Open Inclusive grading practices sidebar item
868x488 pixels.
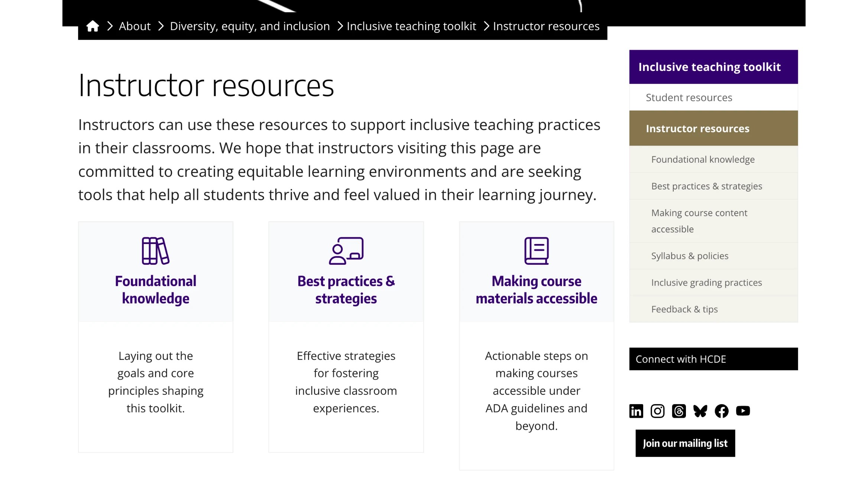713,283
